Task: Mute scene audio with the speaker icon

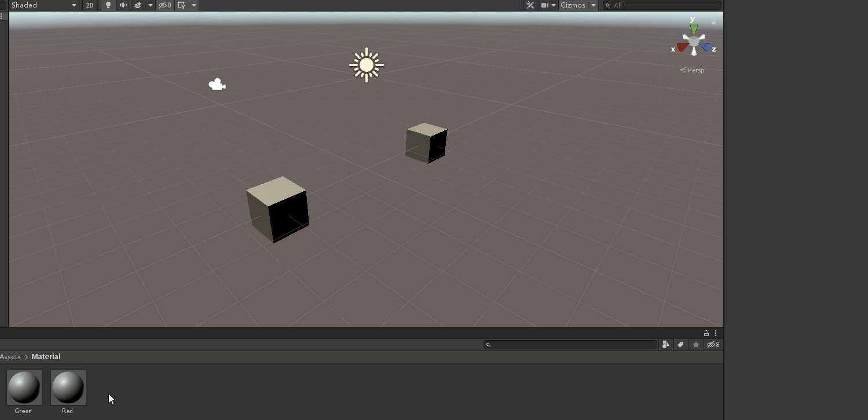Action: tap(123, 5)
